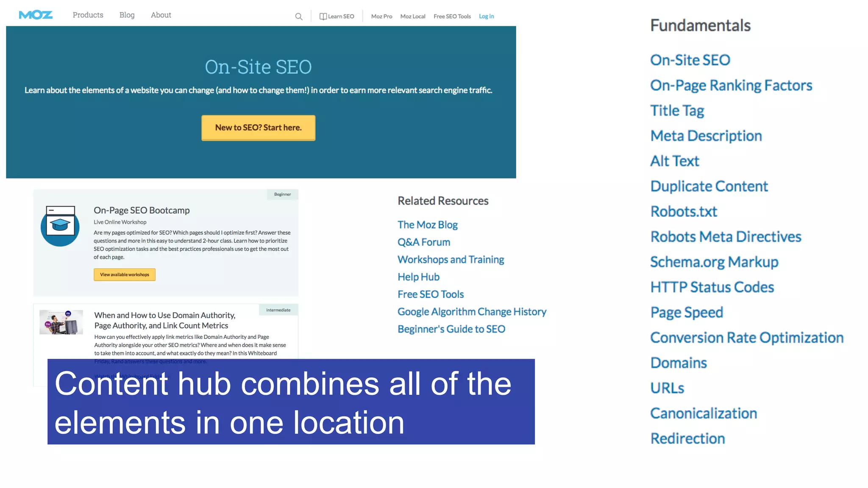The height and width of the screenshot is (488, 868).
Task: Open Free SEO Tools in top nav
Action: (x=452, y=17)
